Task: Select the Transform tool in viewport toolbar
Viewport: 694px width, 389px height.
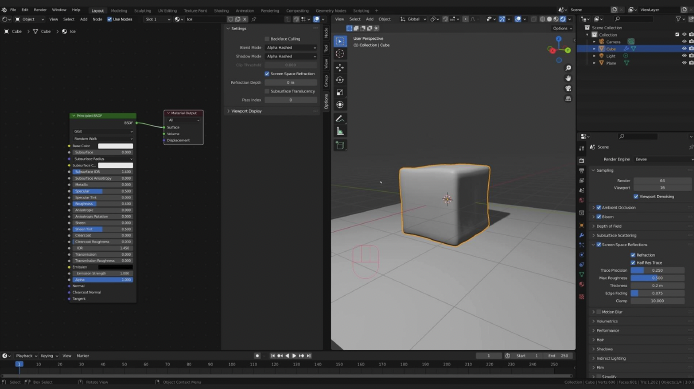Action: [340, 105]
